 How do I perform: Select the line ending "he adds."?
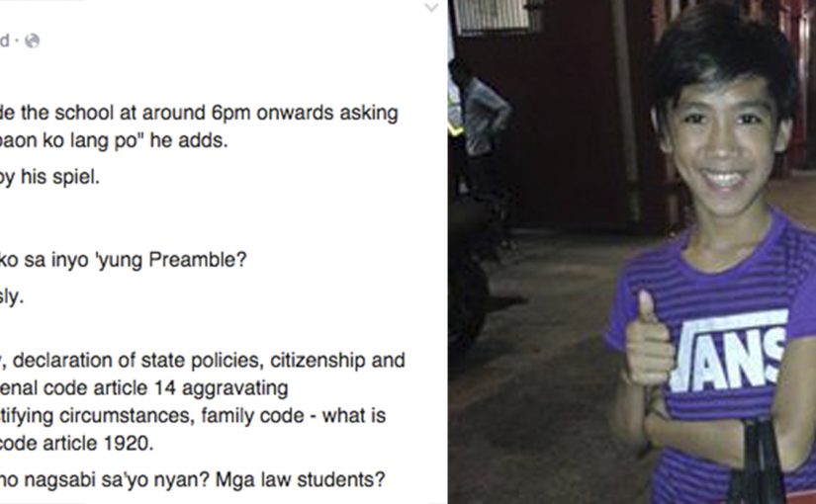114,141
